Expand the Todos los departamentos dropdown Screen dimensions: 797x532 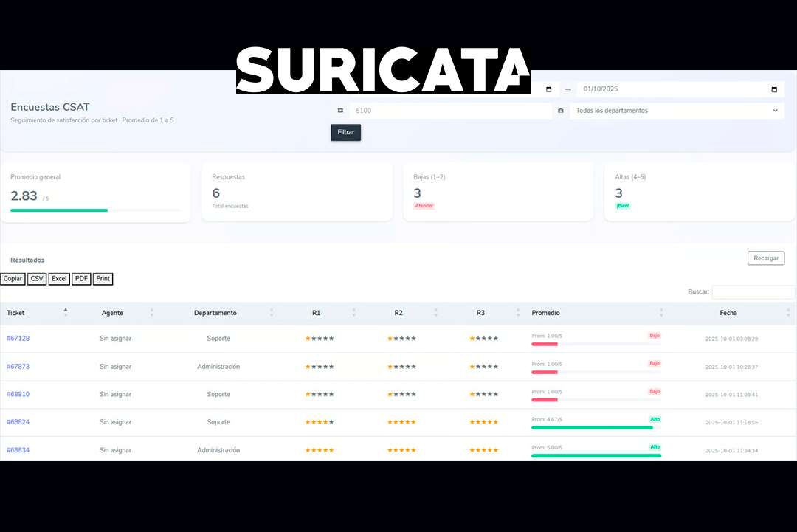click(x=677, y=111)
